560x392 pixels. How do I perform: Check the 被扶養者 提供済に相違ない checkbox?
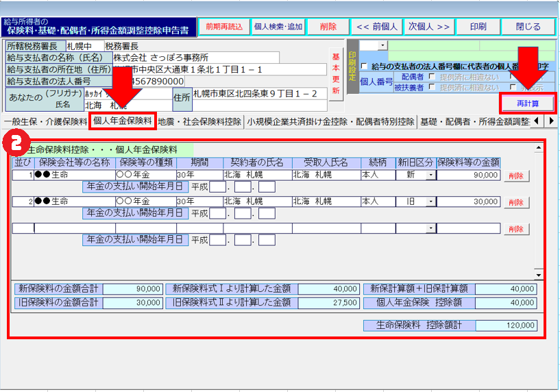431,87
